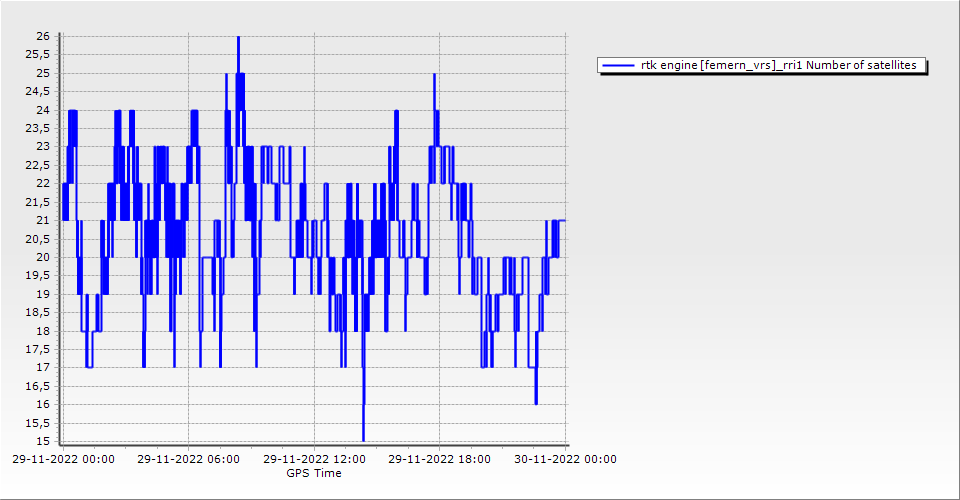Click the 29-11-2022 00:00 time label
This screenshot has height=500, width=960.
[x=62, y=460]
